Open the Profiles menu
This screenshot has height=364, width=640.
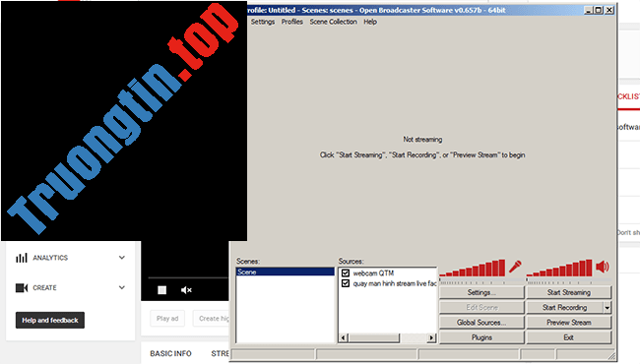(291, 22)
